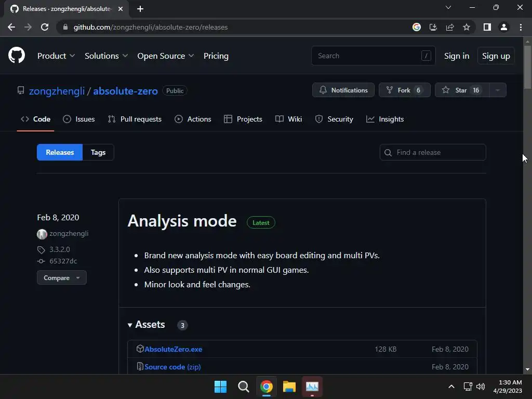The height and width of the screenshot is (399, 532).
Task: Open the Chrome profile icon
Action: pyautogui.click(x=504, y=27)
